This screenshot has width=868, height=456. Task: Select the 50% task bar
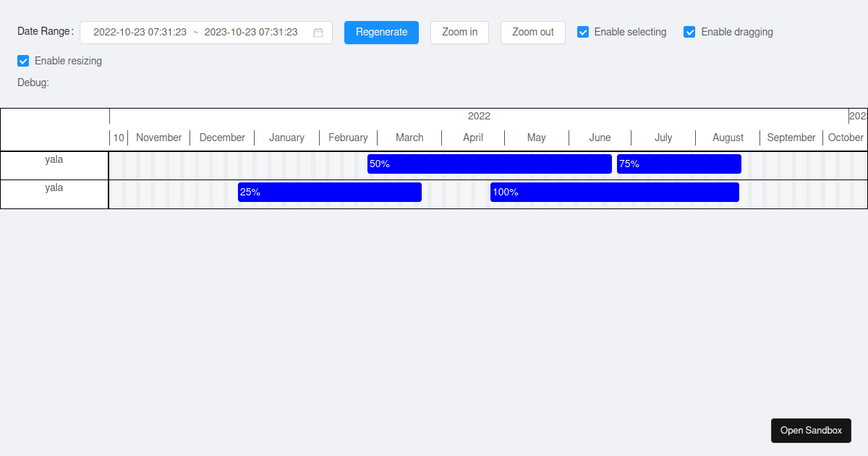[489, 164]
